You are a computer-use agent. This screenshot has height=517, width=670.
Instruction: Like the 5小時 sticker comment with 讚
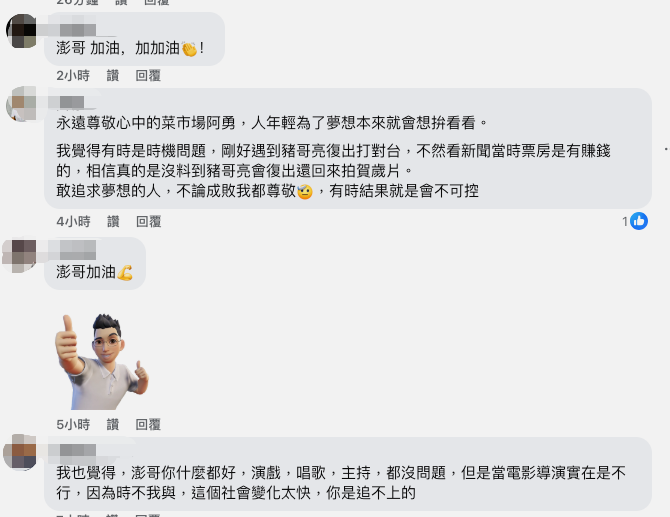coord(113,424)
